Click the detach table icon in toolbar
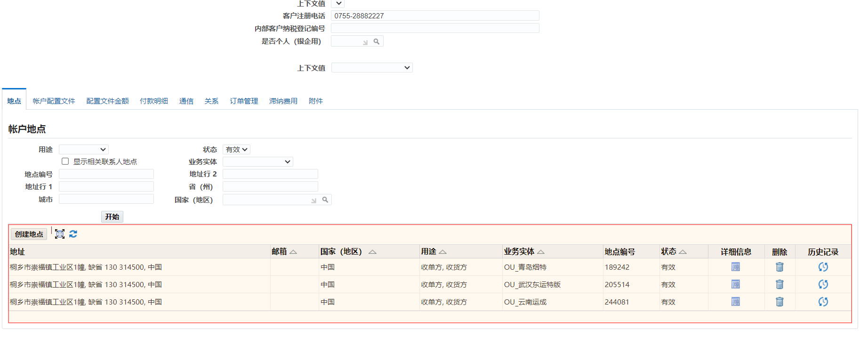This screenshot has width=868, height=337. pyautogui.click(x=60, y=234)
